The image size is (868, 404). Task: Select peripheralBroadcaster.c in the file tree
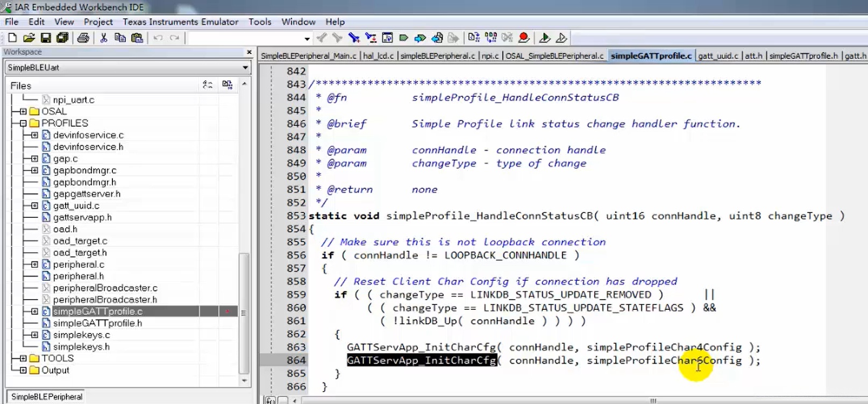[x=105, y=288]
